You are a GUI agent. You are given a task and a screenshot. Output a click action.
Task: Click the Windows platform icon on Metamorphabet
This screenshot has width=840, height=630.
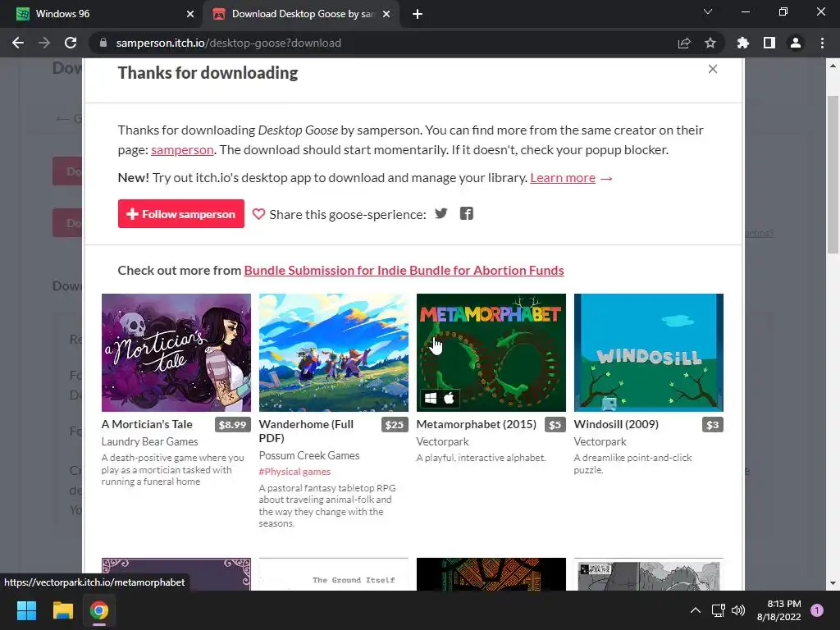[x=430, y=398]
